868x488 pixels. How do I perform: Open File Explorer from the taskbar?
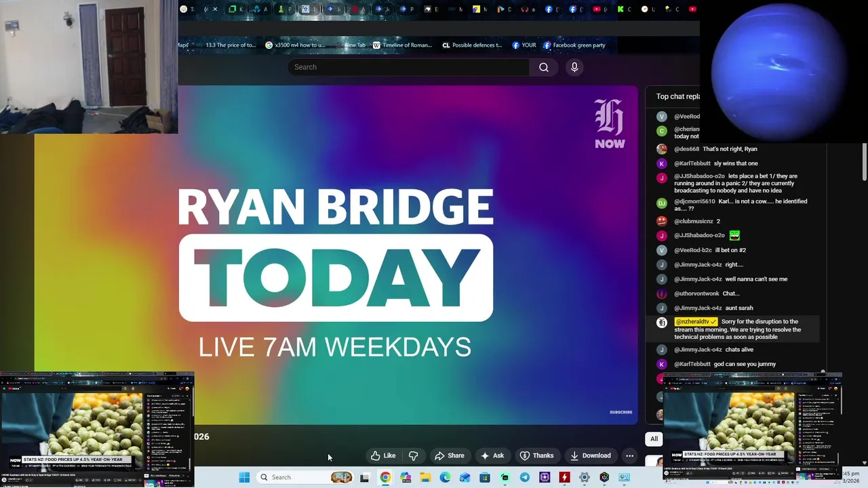pyautogui.click(x=425, y=477)
